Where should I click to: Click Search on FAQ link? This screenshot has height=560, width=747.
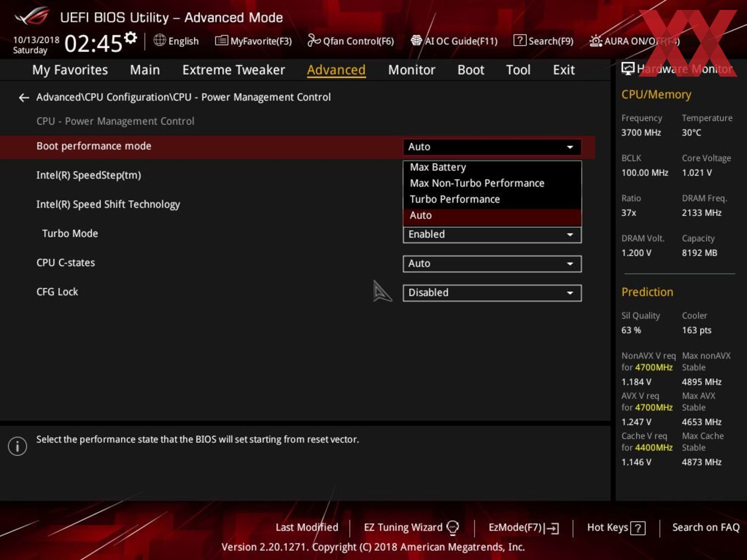coord(706,528)
